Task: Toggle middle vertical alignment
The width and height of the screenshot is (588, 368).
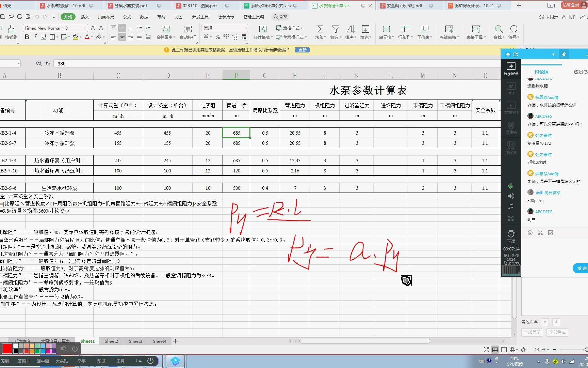Action: pyautogui.click(x=122, y=28)
